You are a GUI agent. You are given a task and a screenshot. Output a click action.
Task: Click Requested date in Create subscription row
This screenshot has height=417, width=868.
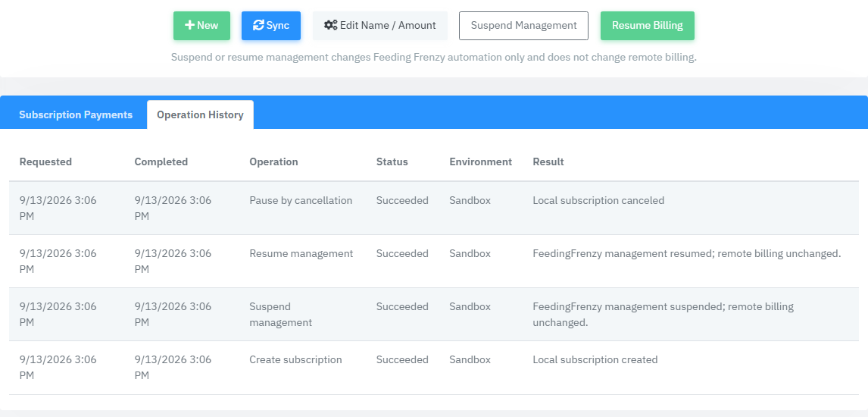(x=58, y=368)
